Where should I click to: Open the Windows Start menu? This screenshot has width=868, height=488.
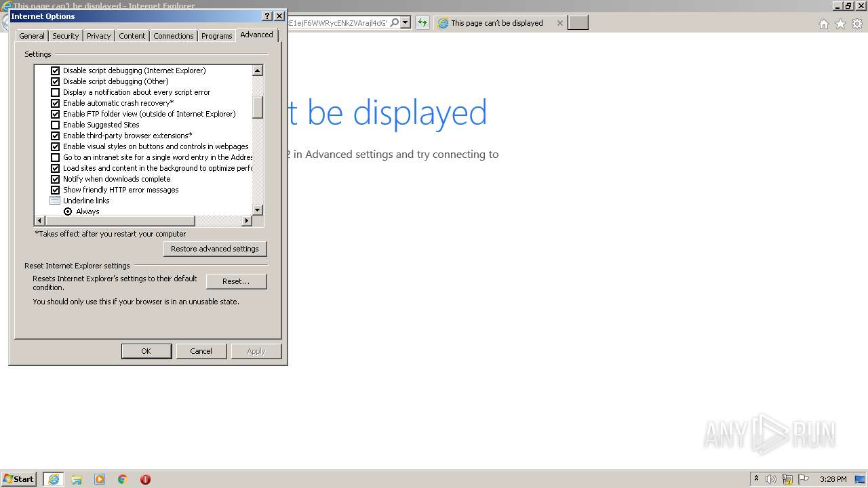(19, 479)
